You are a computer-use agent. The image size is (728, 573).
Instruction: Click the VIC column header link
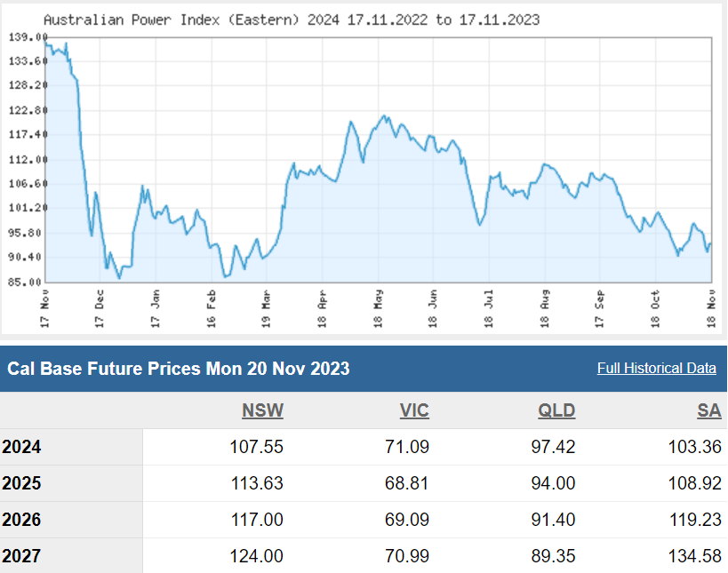click(414, 410)
